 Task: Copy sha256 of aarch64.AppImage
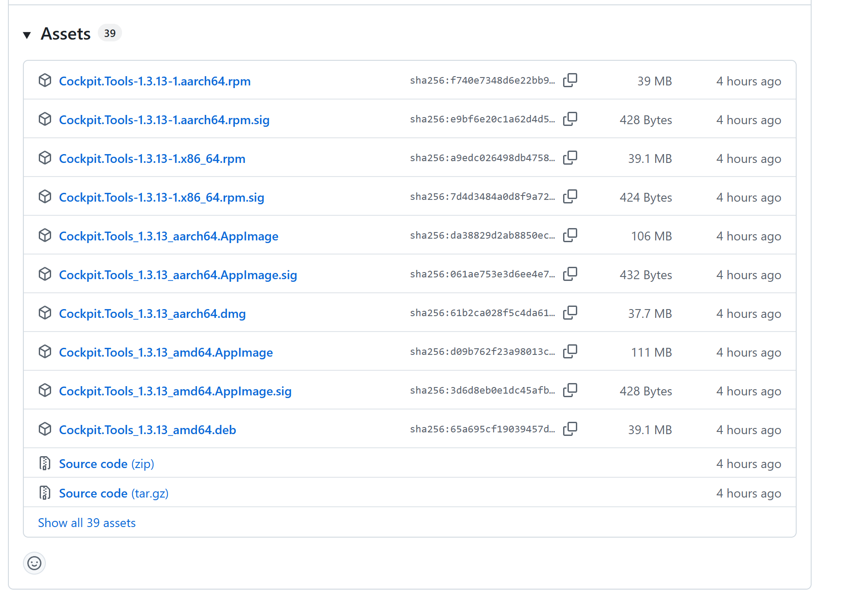click(570, 236)
